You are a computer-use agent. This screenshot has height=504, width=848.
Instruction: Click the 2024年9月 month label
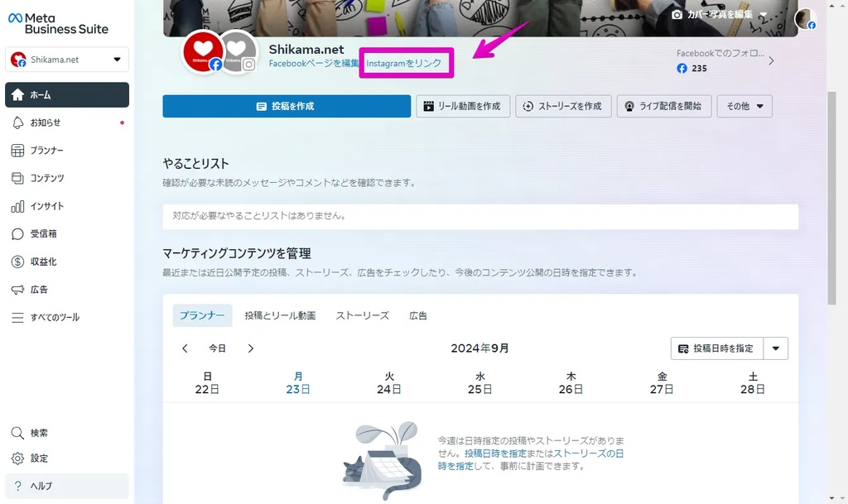click(x=479, y=348)
